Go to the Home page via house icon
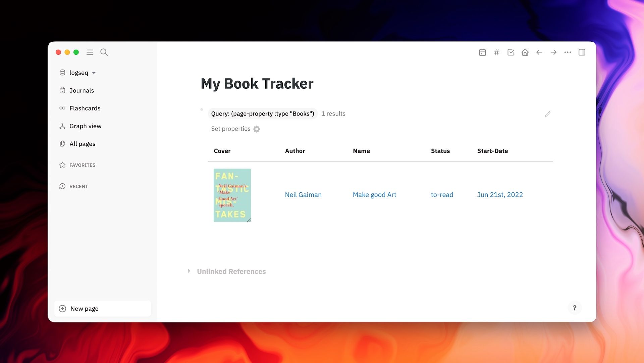The width and height of the screenshot is (644, 363). click(x=525, y=52)
